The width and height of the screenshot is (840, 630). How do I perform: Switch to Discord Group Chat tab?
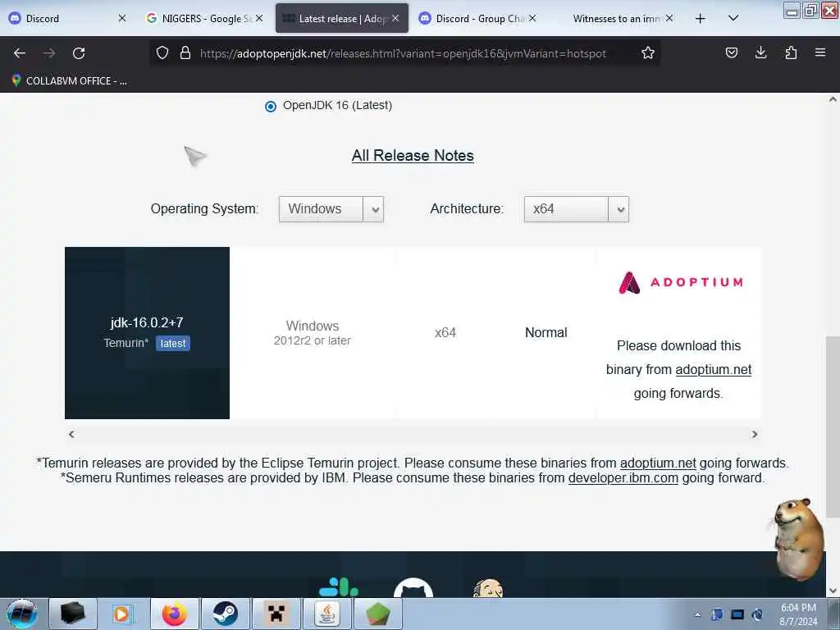tap(478, 18)
